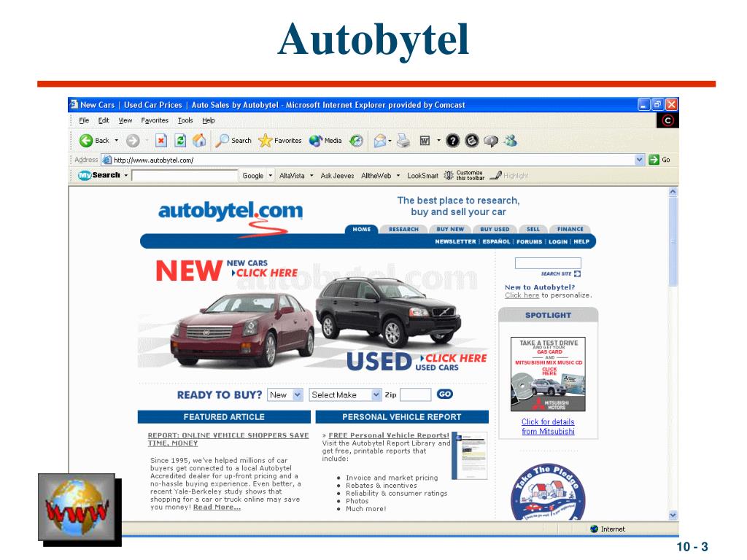Click the WWW globe icon on slide
The image size is (747, 560).
tap(76, 507)
